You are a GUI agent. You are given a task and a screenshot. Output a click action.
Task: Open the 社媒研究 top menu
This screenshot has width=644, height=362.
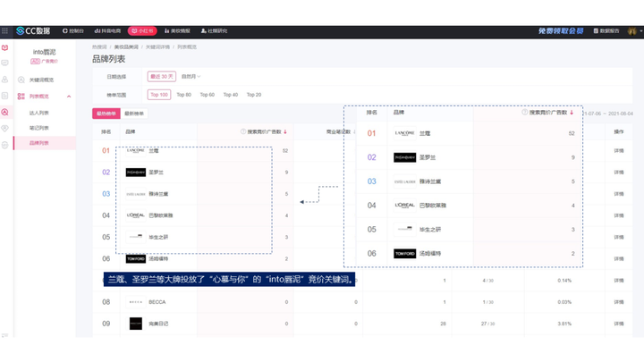tap(214, 30)
